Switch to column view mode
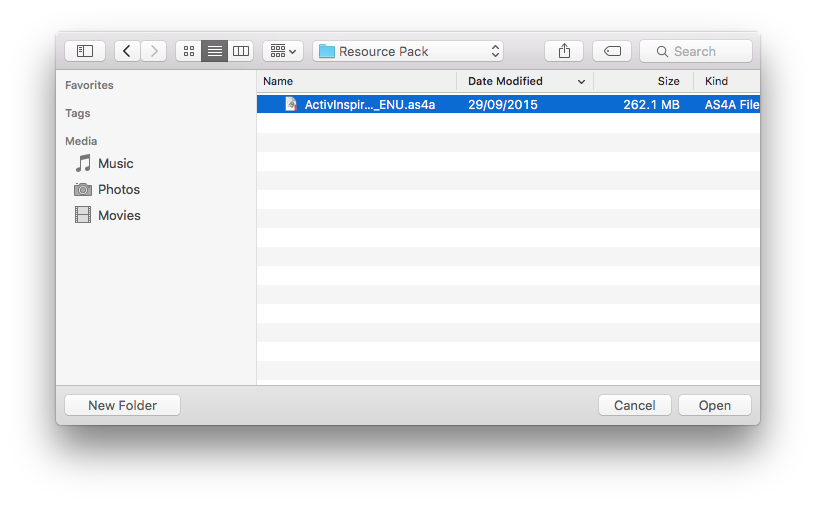 click(240, 51)
